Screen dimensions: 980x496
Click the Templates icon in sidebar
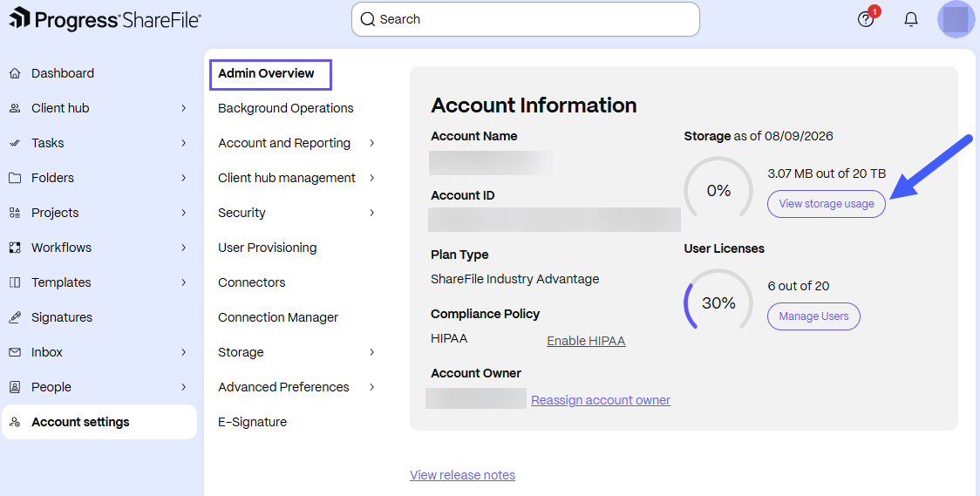(15, 282)
